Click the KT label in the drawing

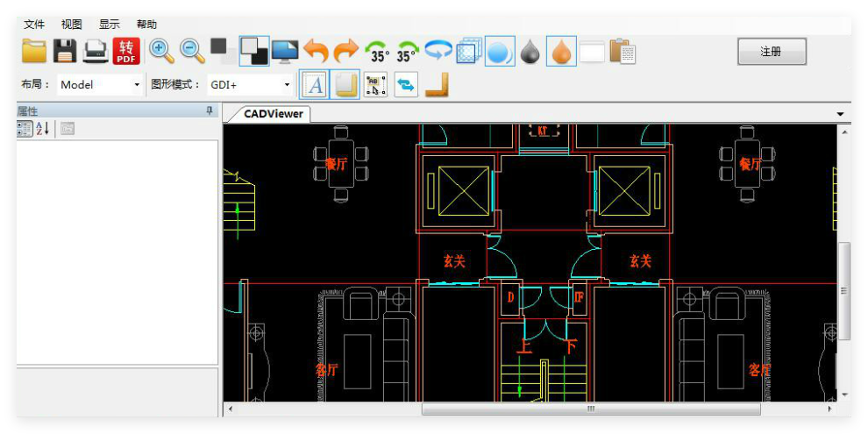click(x=544, y=131)
